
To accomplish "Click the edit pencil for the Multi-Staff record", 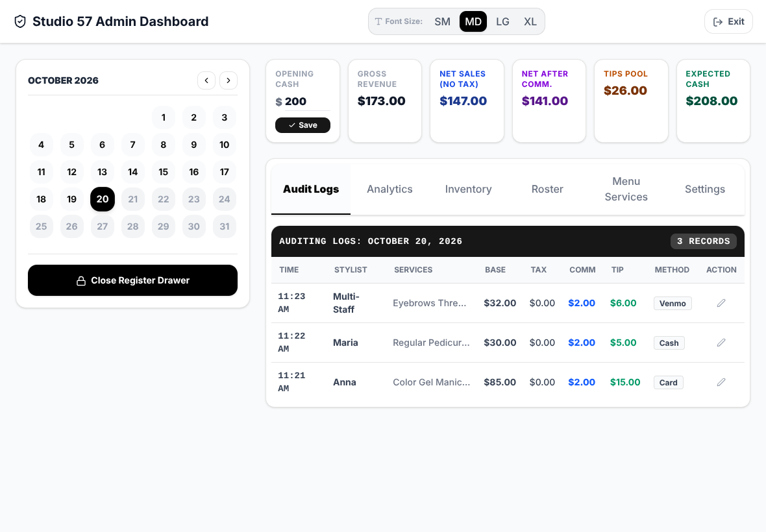I will 721,303.
